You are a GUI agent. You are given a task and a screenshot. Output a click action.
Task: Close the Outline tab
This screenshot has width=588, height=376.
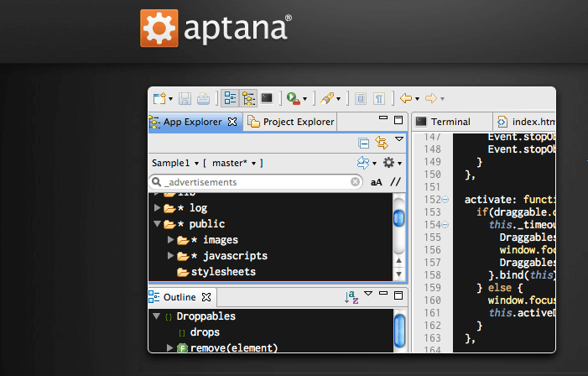pos(206,297)
